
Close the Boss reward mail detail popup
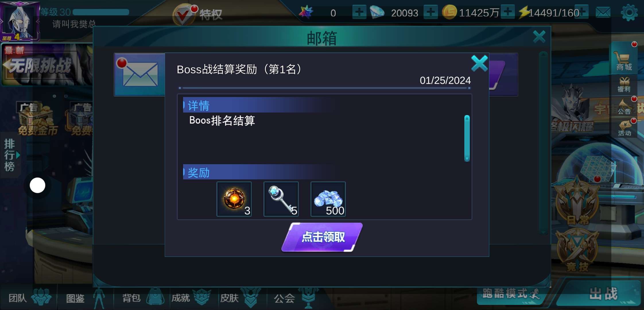tap(479, 63)
